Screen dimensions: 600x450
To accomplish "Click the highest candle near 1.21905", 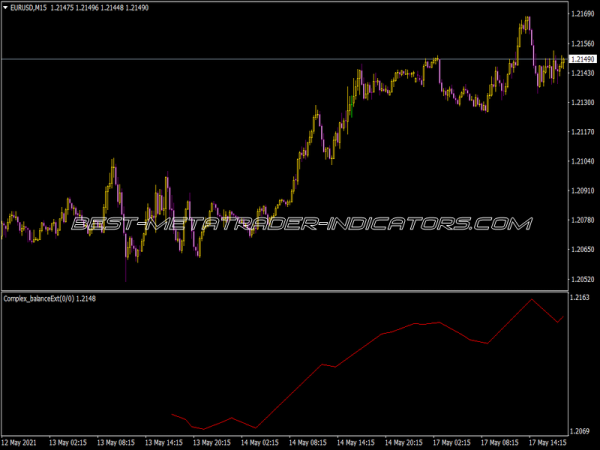I will [x=526, y=18].
